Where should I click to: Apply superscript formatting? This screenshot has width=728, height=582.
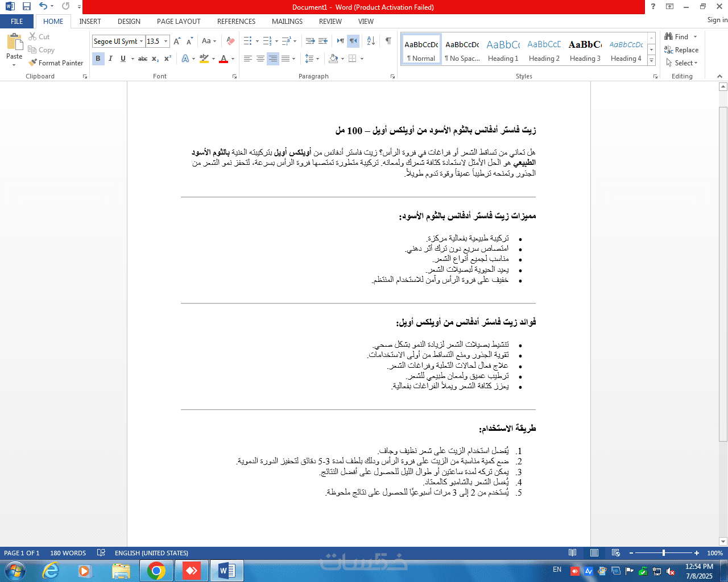pos(168,59)
